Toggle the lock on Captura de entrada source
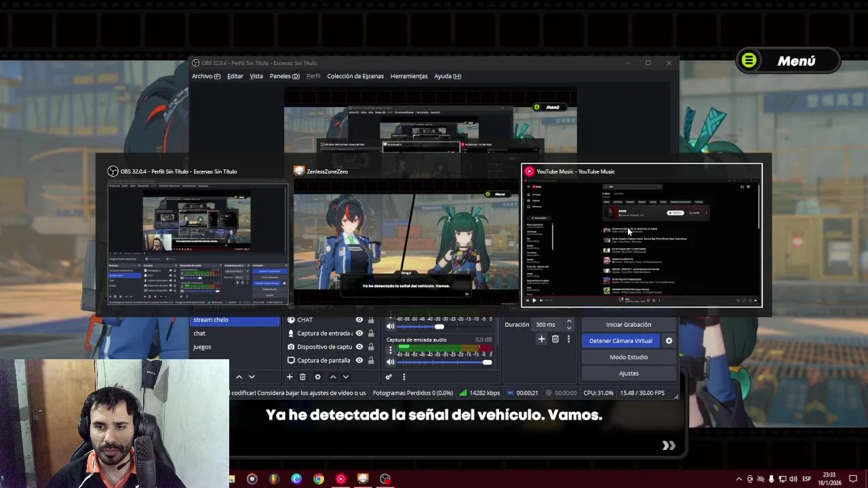 click(371, 333)
